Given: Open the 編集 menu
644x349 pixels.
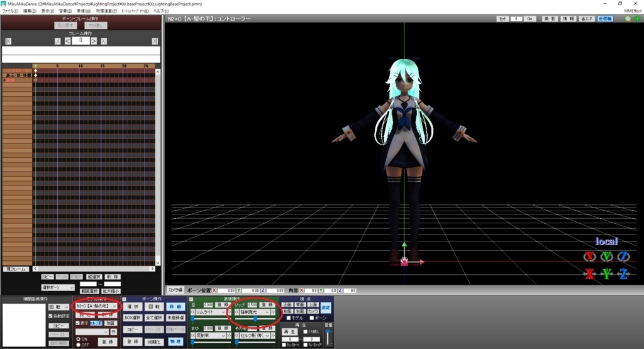Looking at the screenshot, I should [x=30, y=11].
